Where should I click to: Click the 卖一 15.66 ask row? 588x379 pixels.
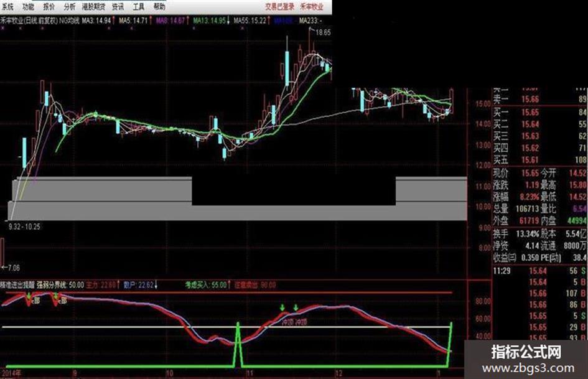pyautogui.click(x=539, y=99)
